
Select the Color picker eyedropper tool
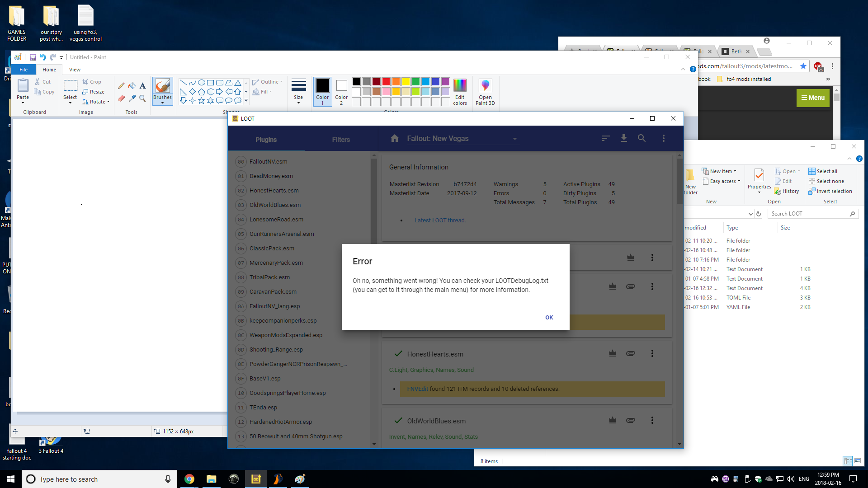coord(132,98)
